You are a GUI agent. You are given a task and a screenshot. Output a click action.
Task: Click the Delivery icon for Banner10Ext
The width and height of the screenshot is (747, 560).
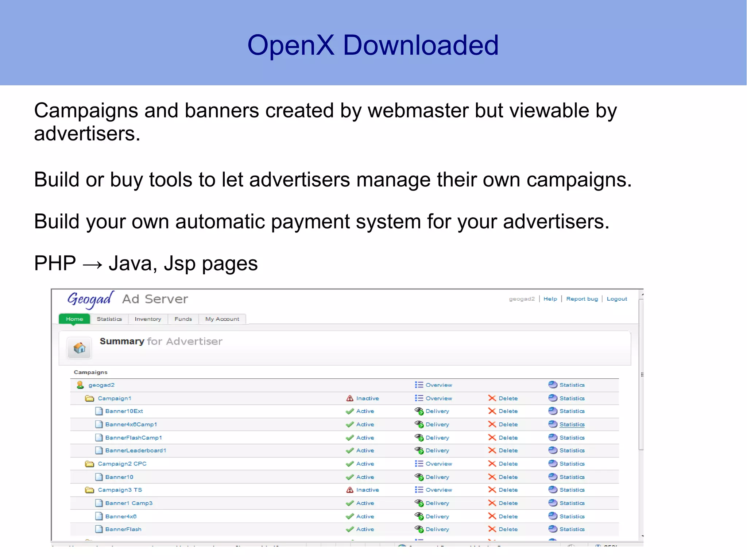419,411
